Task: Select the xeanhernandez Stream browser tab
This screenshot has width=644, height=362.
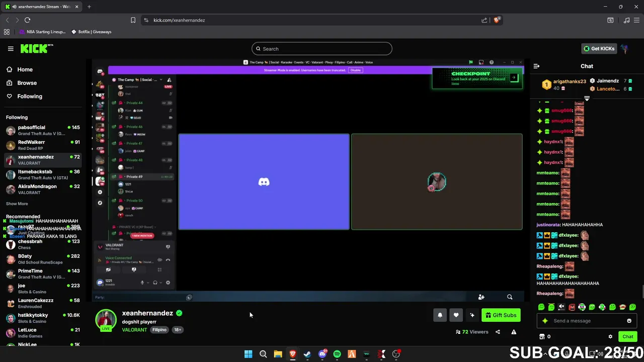Action: (x=41, y=7)
